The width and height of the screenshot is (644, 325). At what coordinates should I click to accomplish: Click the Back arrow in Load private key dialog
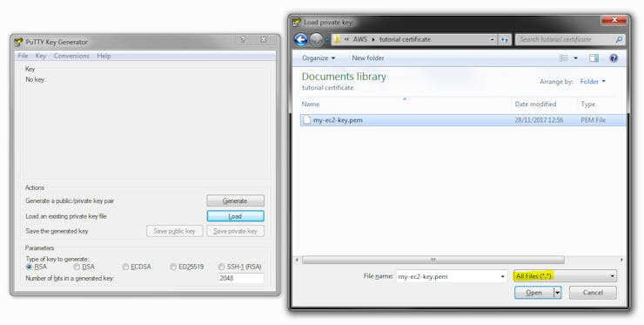click(x=300, y=39)
